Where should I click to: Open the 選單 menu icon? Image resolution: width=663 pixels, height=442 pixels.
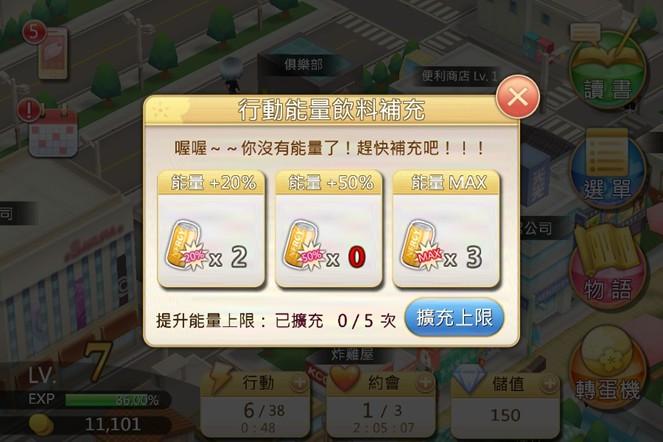pos(608,169)
